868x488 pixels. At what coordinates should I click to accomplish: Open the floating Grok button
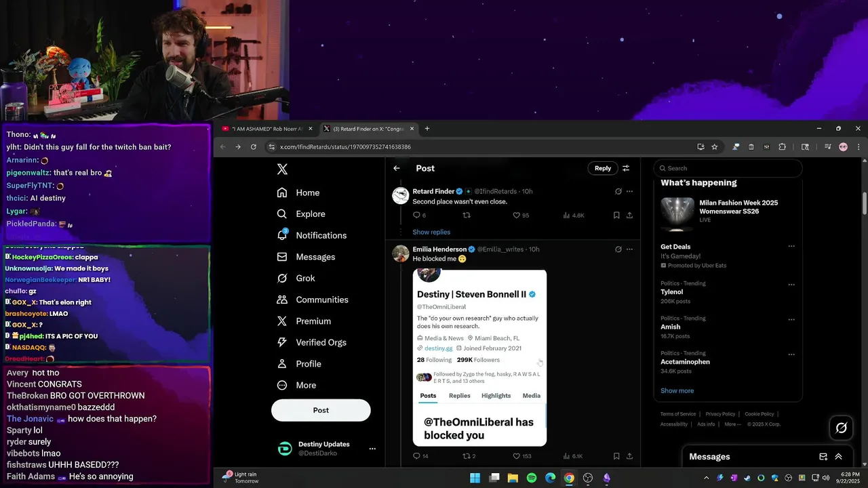[841, 428]
